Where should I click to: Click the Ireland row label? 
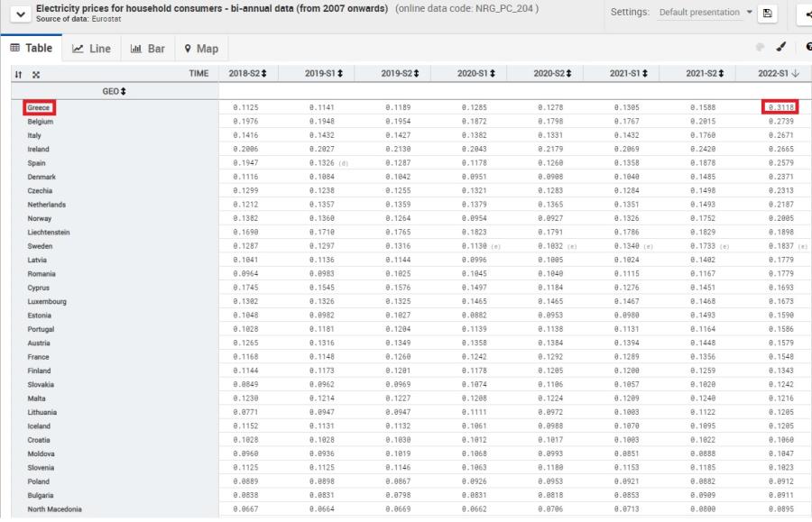point(38,149)
